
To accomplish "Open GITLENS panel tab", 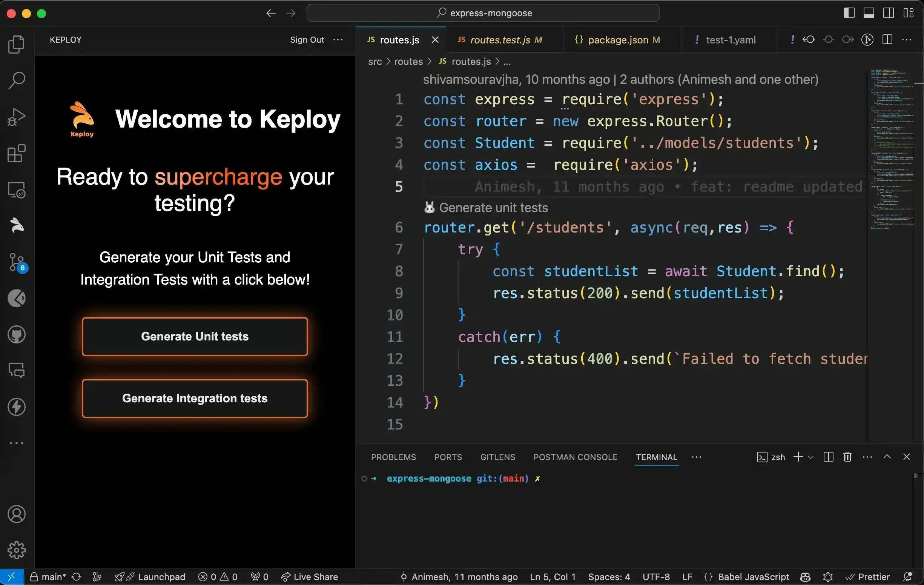I will [498, 457].
